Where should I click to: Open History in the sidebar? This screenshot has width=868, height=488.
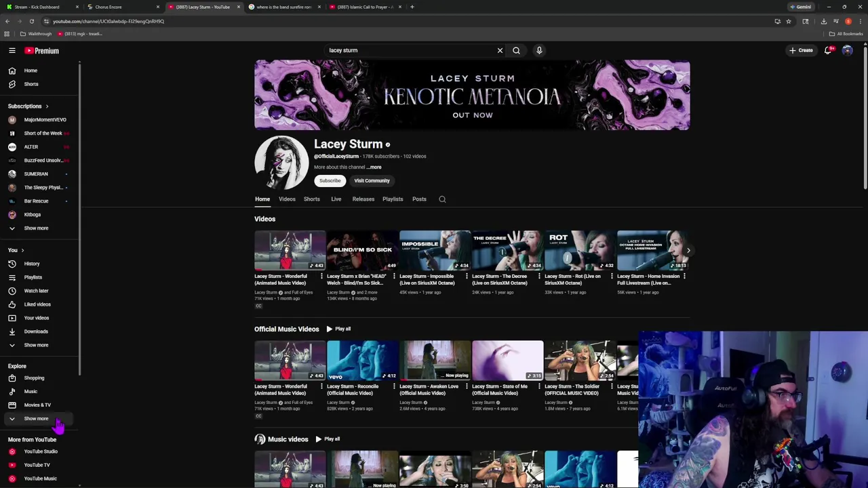(39, 264)
